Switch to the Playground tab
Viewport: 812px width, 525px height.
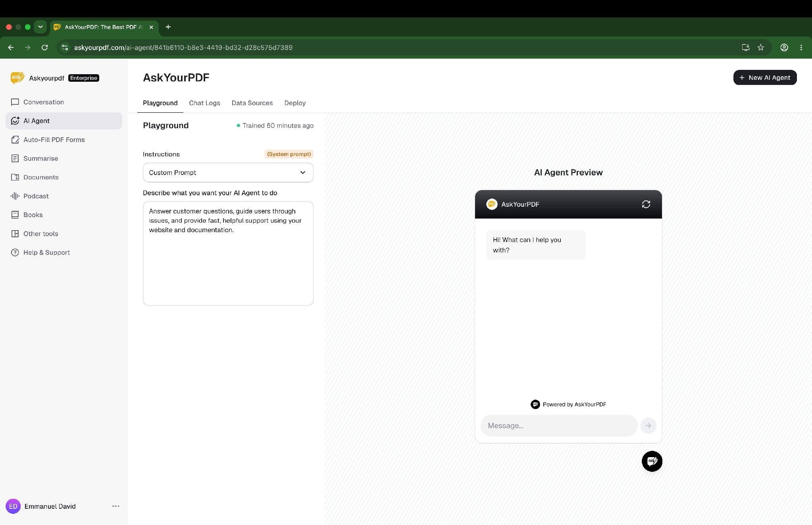tap(160, 103)
